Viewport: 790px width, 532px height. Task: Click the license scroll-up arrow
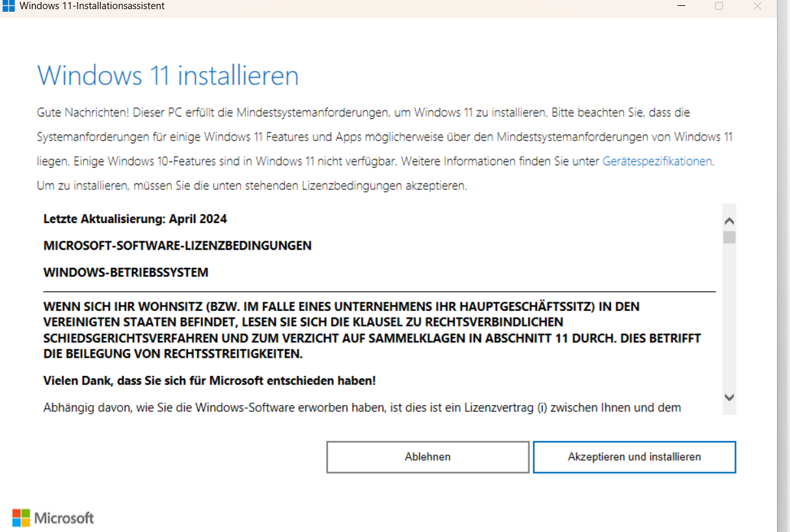pyautogui.click(x=729, y=221)
